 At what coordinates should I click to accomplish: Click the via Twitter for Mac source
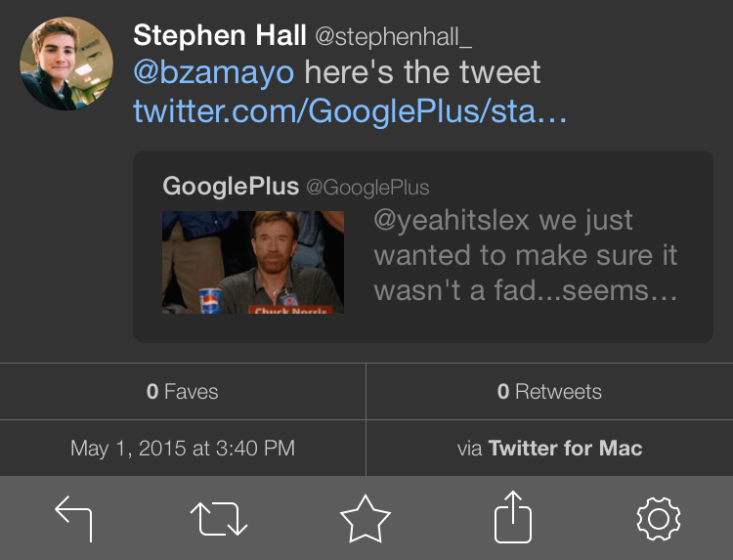click(549, 449)
